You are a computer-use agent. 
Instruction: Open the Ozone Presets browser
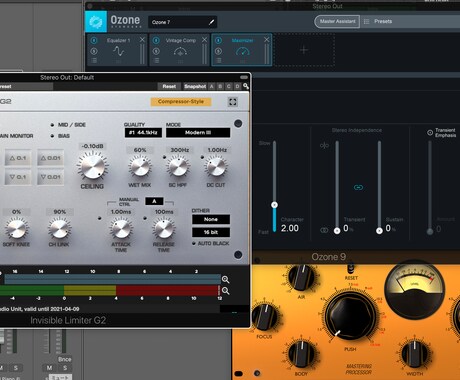[x=378, y=22]
